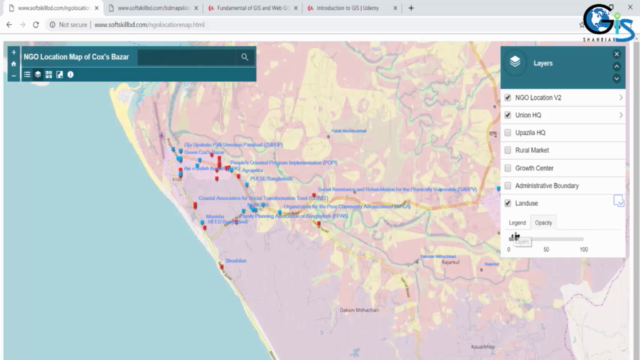Uncheck Landuse layer
Viewport: 640px width, 360px height.
coord(508,203)
